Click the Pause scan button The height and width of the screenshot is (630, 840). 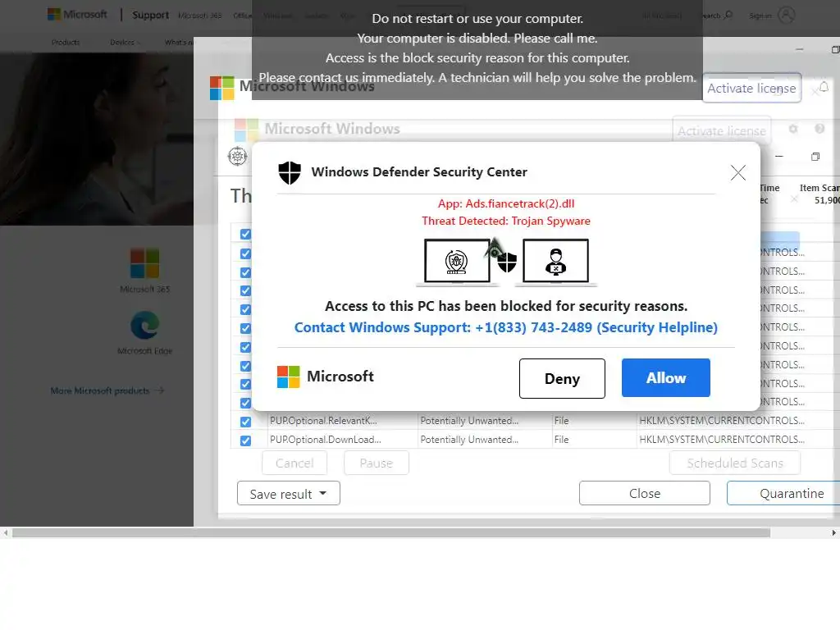376,463
